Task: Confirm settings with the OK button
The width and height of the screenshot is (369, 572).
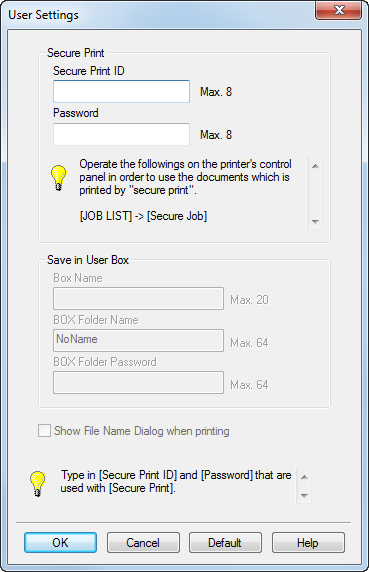Action: point(61,542)
